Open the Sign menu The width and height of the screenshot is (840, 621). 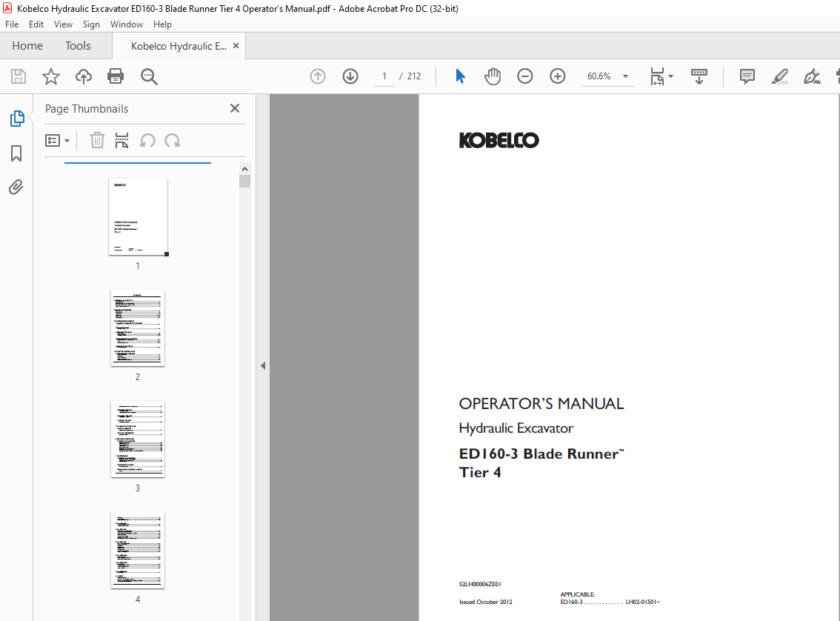91,24
